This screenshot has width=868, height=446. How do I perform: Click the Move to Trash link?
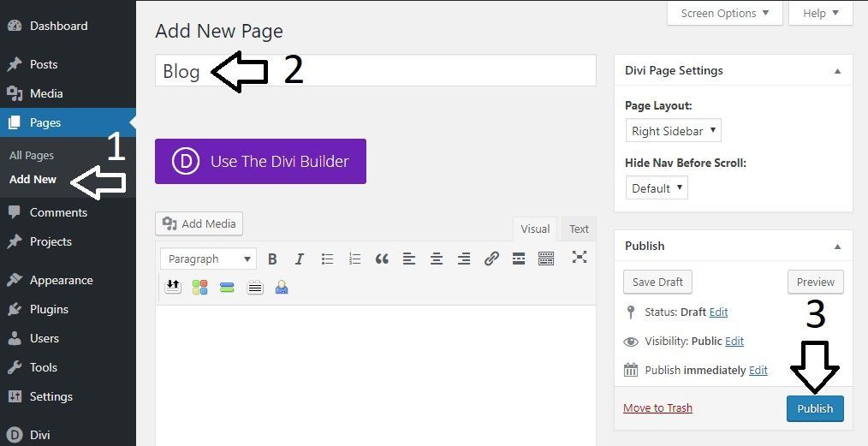click(x=657, y=408)
